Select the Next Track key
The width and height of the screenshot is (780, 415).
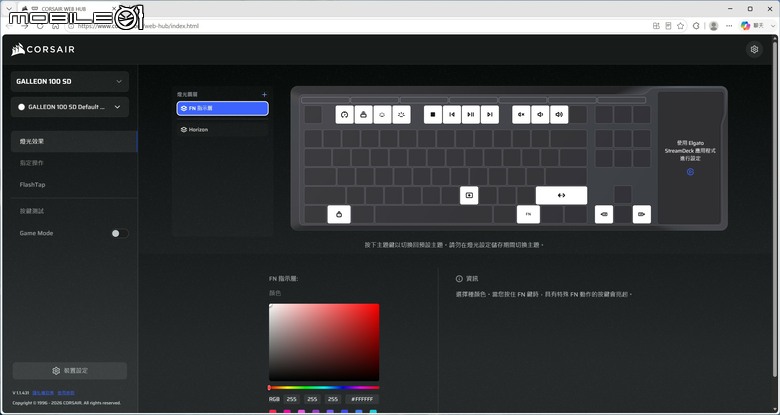pyautogui.click(x=489, y=114)
